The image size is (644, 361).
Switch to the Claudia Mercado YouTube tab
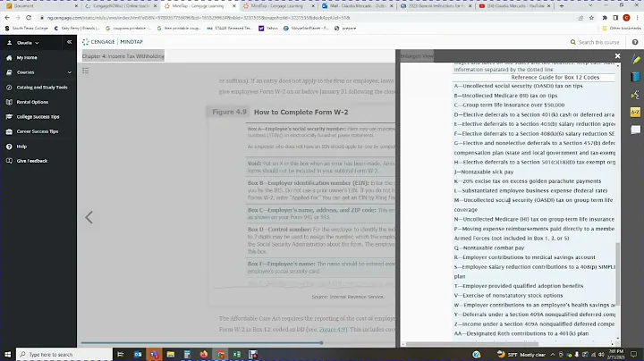(x=514, y=6)
